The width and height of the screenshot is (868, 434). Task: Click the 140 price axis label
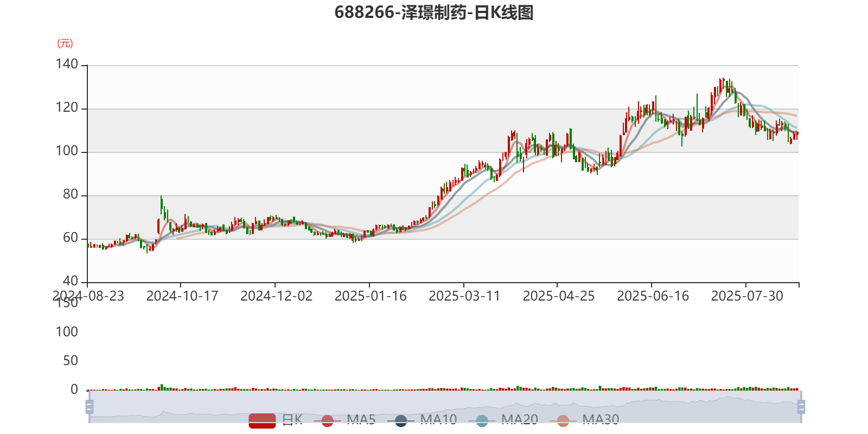point(67,64)
